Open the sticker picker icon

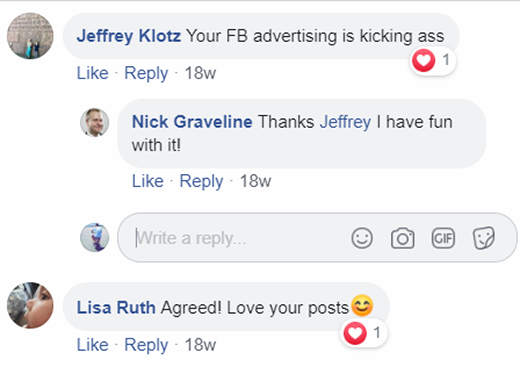tap(484, 238)
